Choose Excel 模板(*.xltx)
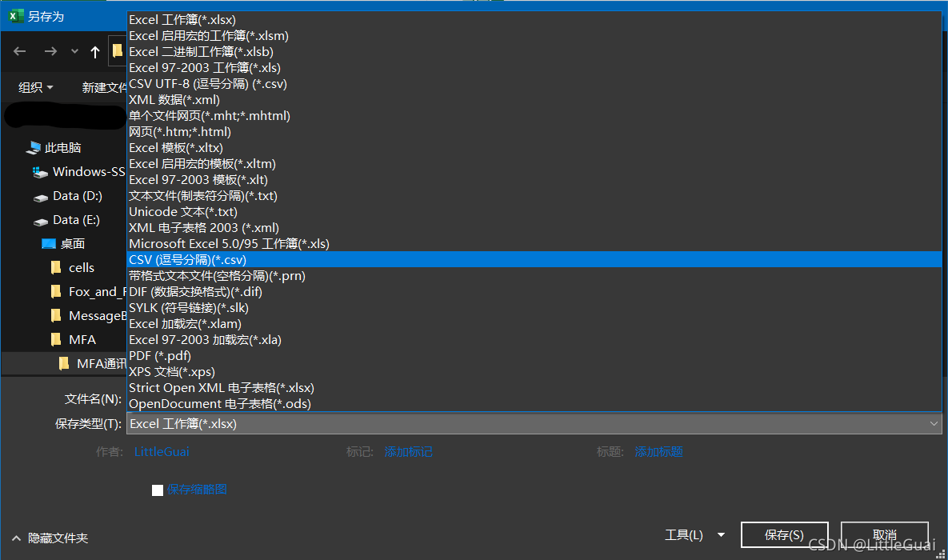Screen dimensions: 948x560 534,148
